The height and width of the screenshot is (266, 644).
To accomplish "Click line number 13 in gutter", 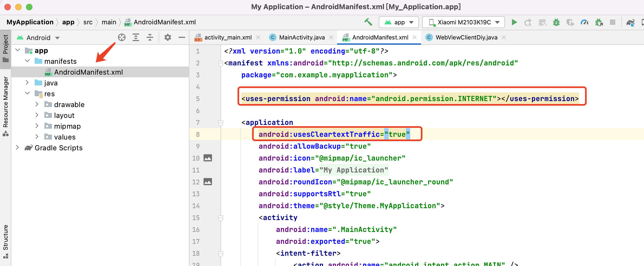I will click(196, 194).
